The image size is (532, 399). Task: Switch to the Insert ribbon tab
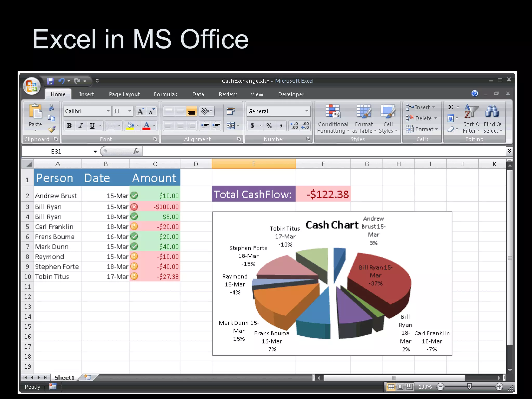pyautogui.click(x=87, y=94)
